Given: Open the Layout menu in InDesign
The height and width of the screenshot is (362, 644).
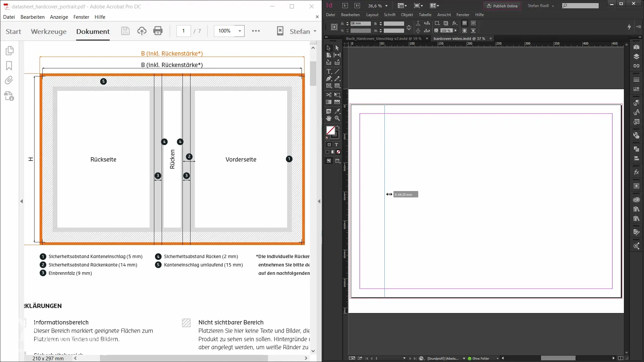Looking at the screenshot, I should (372, 15).
